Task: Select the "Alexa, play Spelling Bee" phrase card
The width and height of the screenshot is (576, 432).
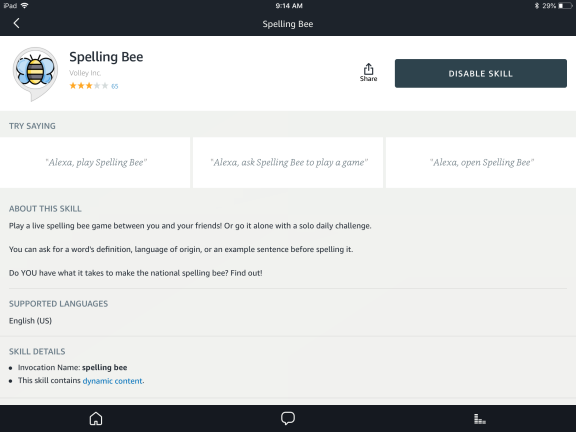Action: (x=95, y=162)
